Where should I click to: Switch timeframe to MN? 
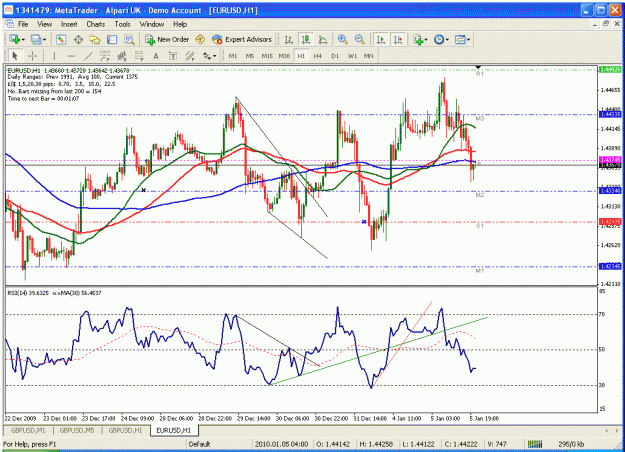pos(369,56)
